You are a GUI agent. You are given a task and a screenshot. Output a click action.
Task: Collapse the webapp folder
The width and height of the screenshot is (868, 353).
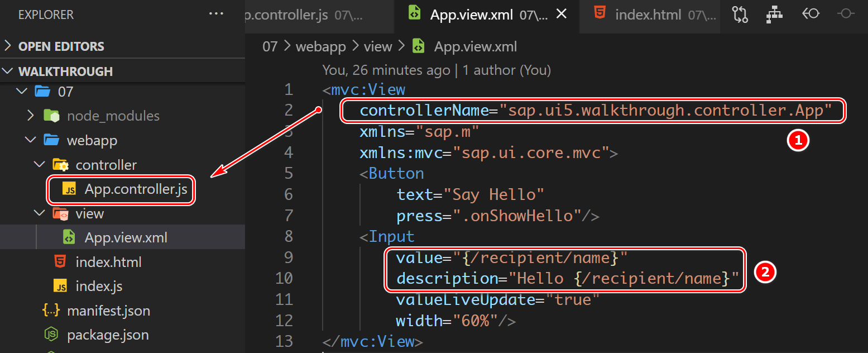(x=30, y=140)
